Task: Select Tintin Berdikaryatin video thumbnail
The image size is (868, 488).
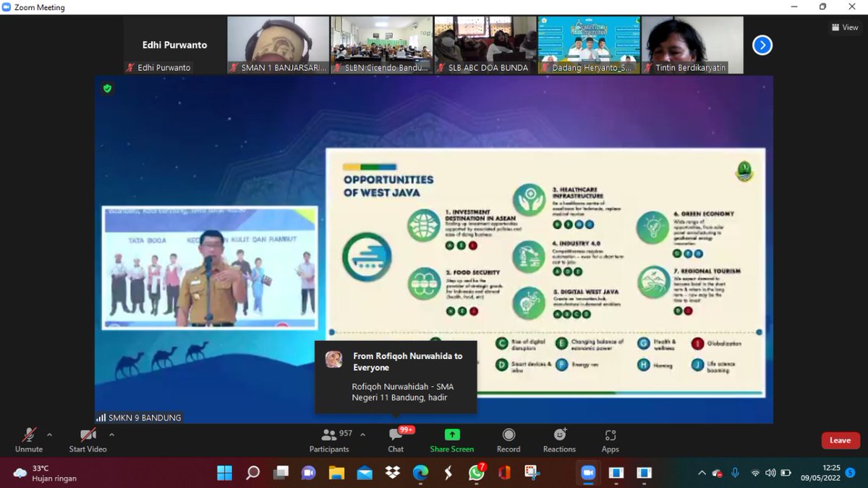Action: (692, 45)
